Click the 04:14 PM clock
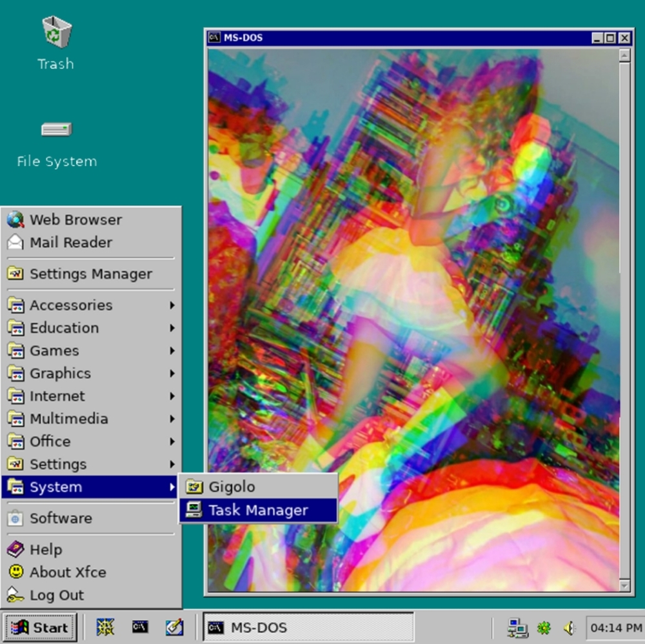Screen dimensions: 645x644 [616, 628]
